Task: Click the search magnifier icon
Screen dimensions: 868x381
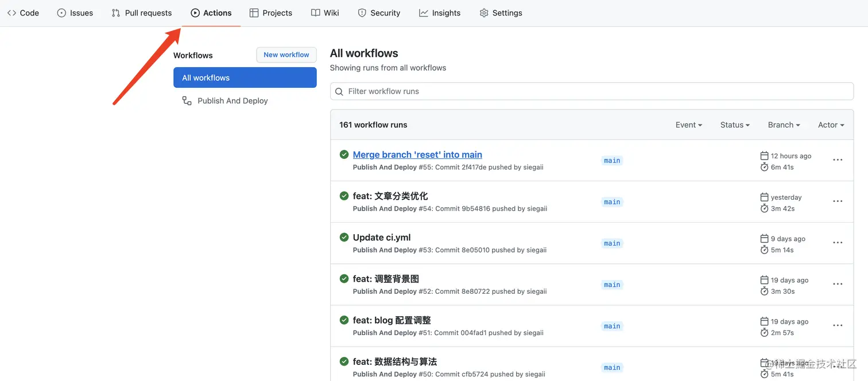Action: click(x=339, y=91)
